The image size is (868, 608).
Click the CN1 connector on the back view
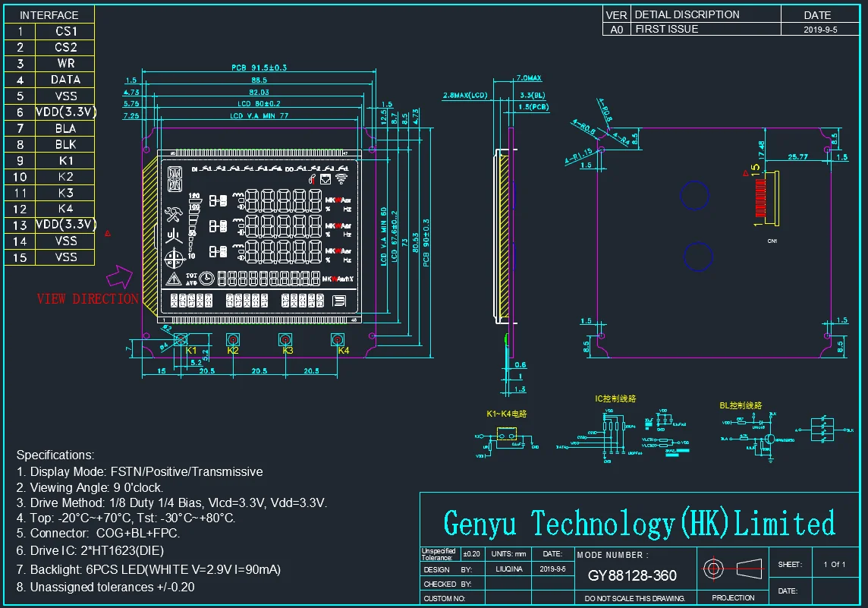[771, 197]
